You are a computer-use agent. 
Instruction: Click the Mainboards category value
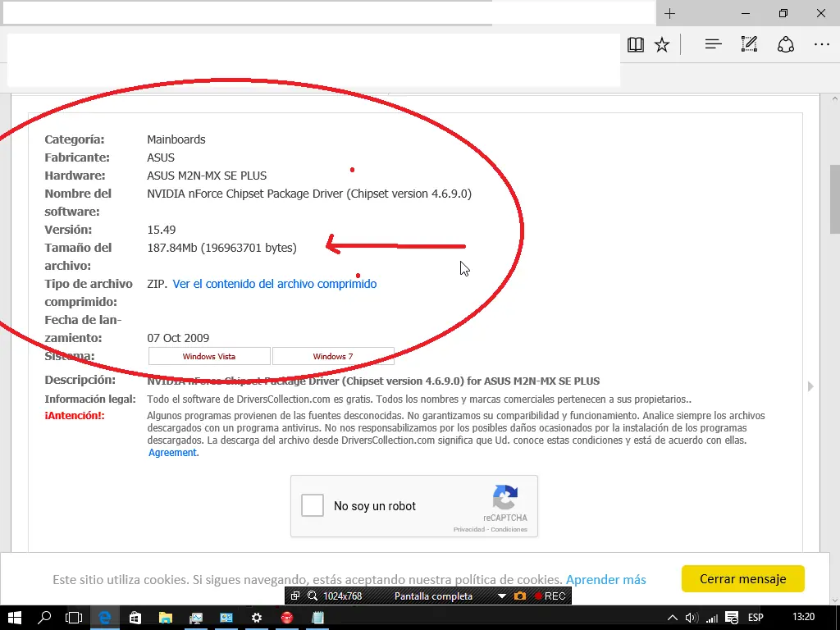176,139
